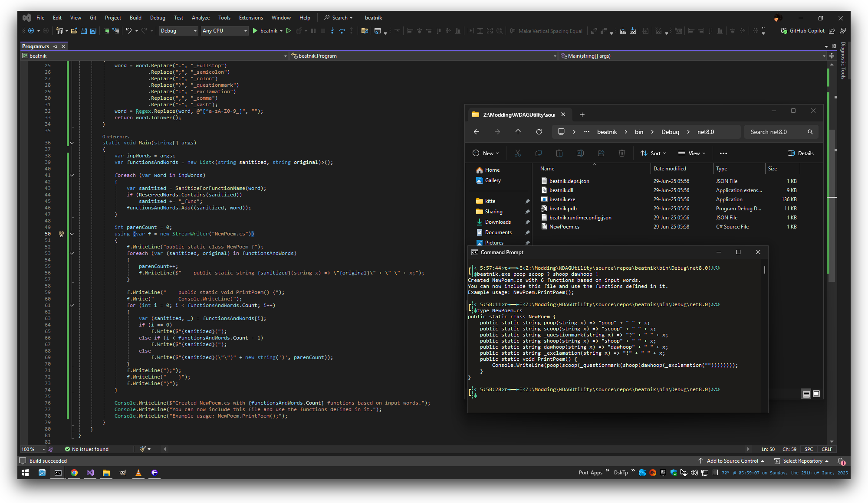
Task: Click the See more ellipsis in the Explorer toolbar
Action: 723,153
